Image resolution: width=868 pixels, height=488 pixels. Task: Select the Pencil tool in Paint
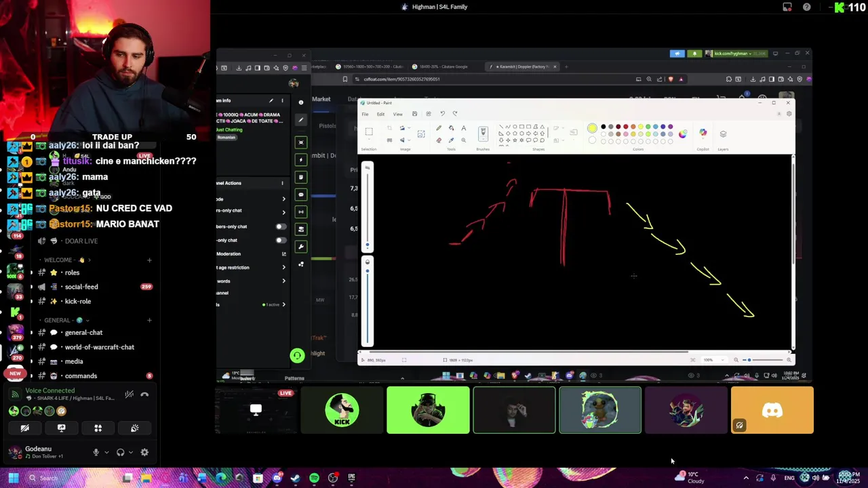coord(439,128)
